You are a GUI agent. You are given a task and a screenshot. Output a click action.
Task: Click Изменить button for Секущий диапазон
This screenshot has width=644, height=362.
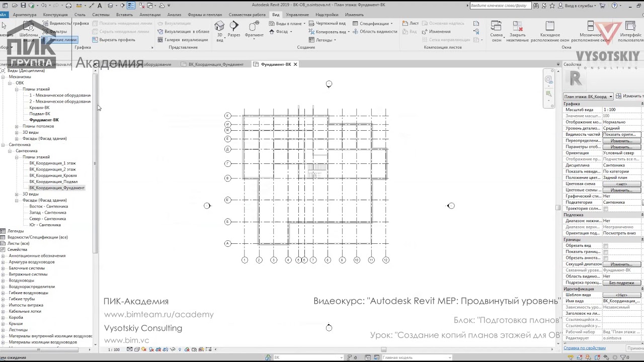621,264
